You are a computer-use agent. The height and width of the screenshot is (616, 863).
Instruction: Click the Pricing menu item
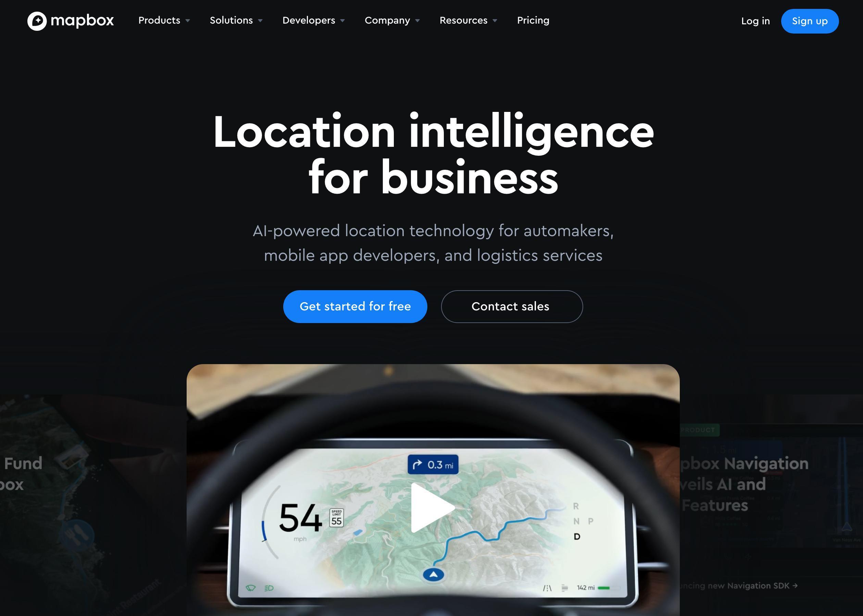coord(533,20)
